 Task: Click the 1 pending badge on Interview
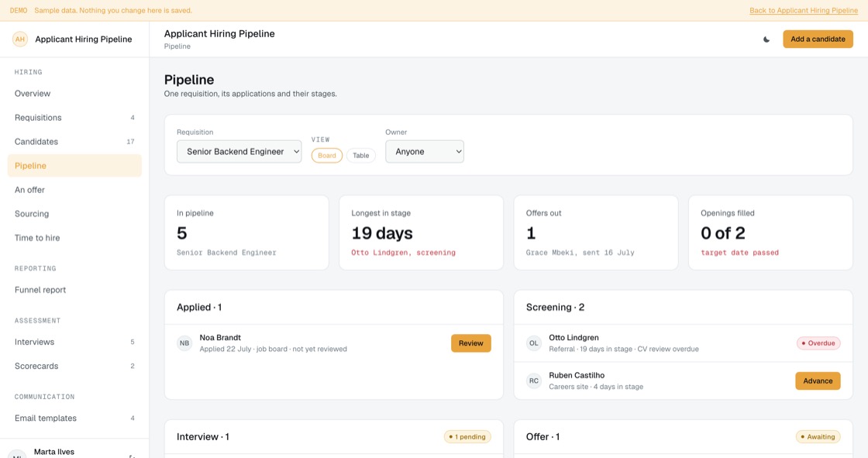(467, 437)
